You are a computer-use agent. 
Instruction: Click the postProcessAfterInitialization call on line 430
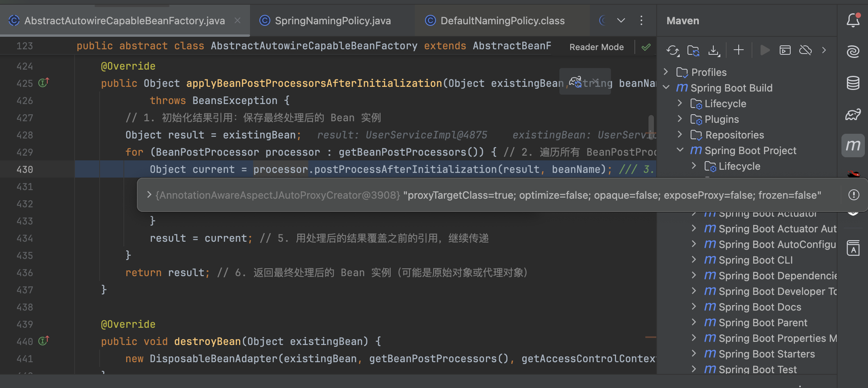point(405,169)
